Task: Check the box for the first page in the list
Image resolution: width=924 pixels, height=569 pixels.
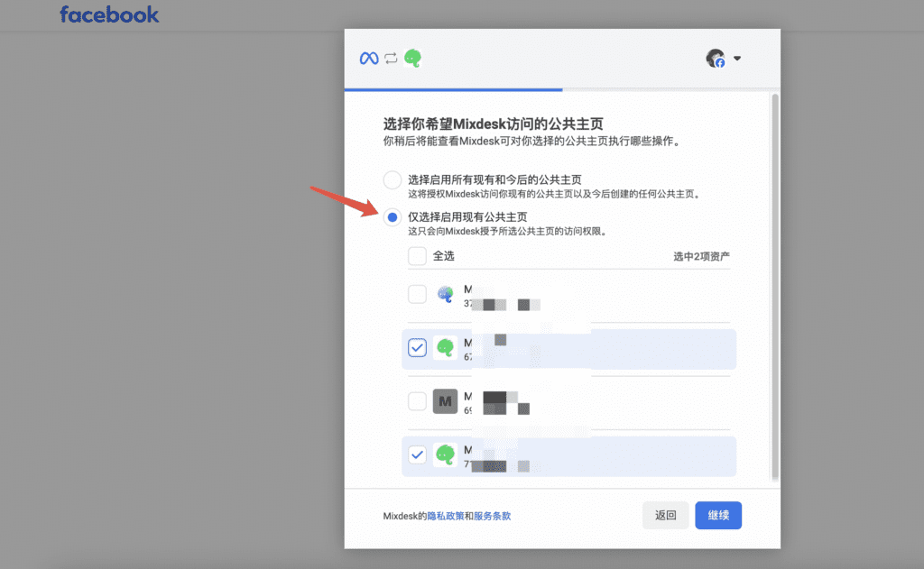Action: coord(417,294)
